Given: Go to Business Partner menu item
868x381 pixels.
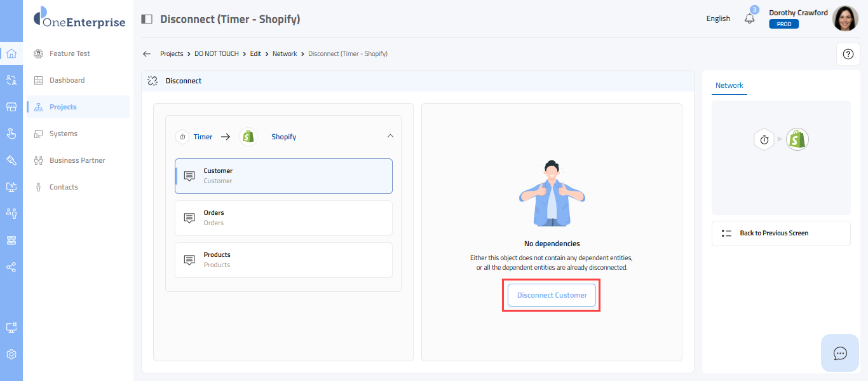Looking at the screenshot, I should point(77,160).
